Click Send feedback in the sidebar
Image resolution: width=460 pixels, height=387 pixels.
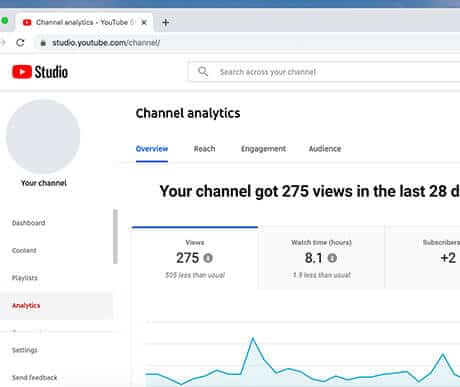[35, 378]
